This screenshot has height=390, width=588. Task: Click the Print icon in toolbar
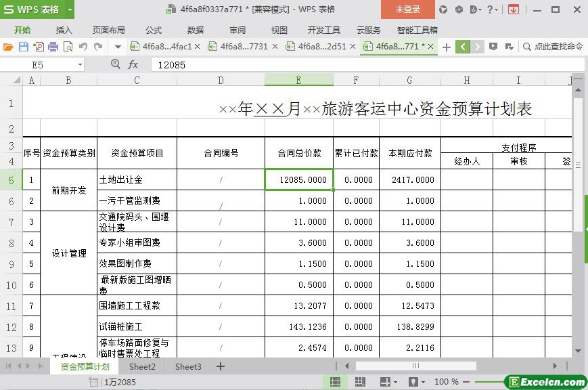click(x=53, y=47)
